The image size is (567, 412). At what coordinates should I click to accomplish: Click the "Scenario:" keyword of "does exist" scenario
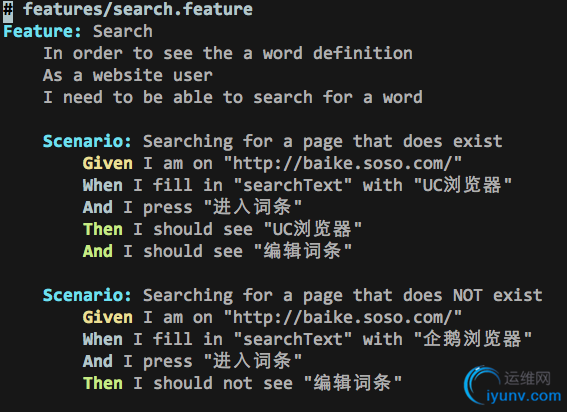[87, 141]
